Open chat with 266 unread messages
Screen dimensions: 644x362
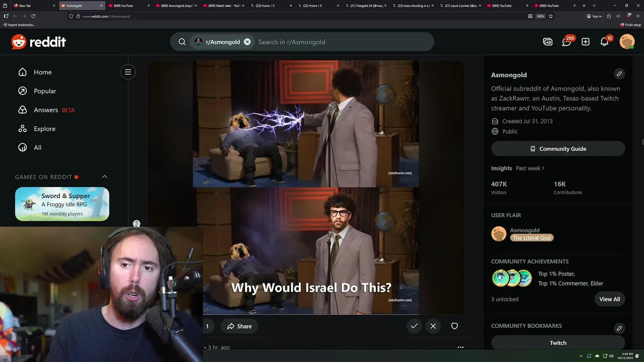tap(567, 42)
